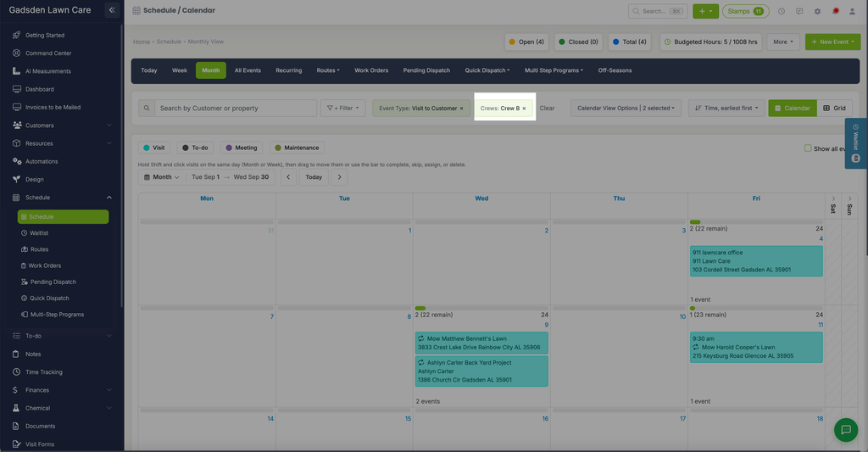
Task: Click the New Event button
Action: (x=832, y=42)
